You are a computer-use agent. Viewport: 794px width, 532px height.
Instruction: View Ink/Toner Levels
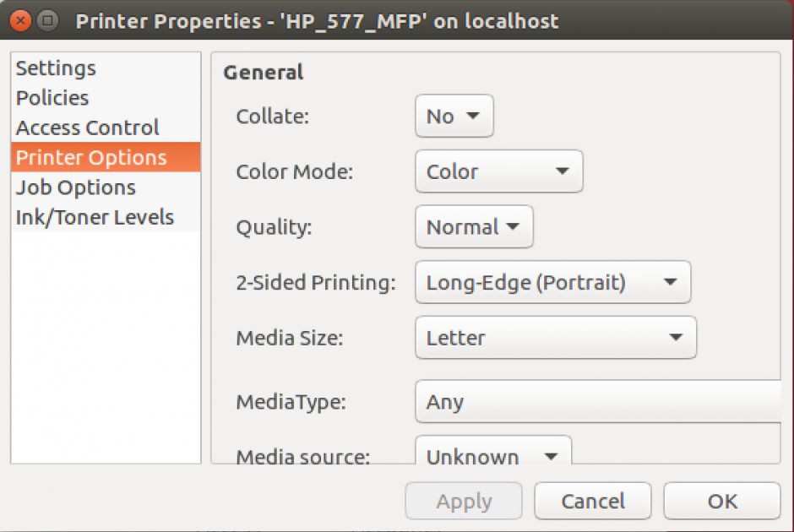[x=95, y=217]
